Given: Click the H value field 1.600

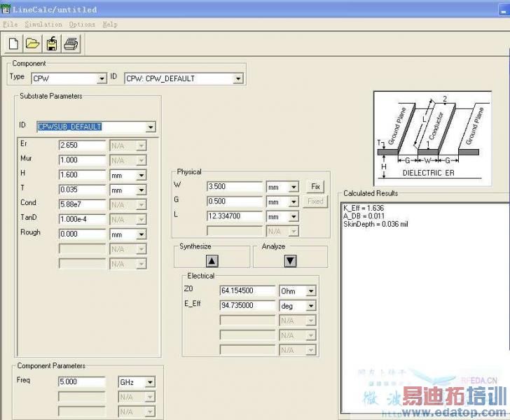Looking at the screenshot, I should [x=82, y=175].
